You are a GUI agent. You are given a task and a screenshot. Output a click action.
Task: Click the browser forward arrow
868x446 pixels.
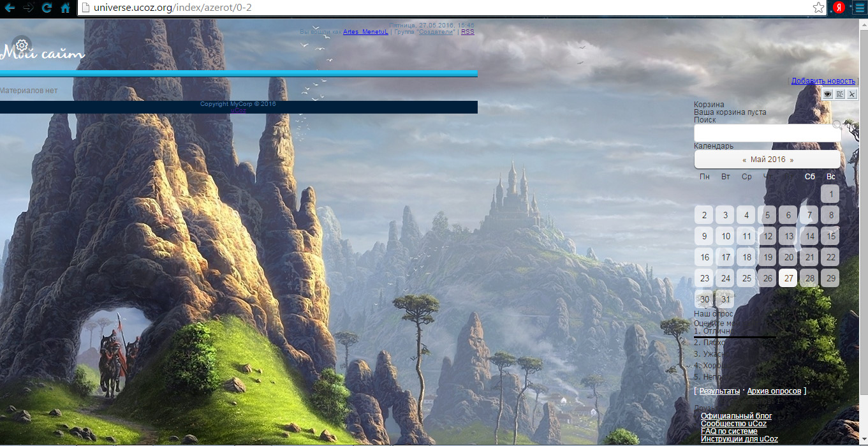[29, 8]
